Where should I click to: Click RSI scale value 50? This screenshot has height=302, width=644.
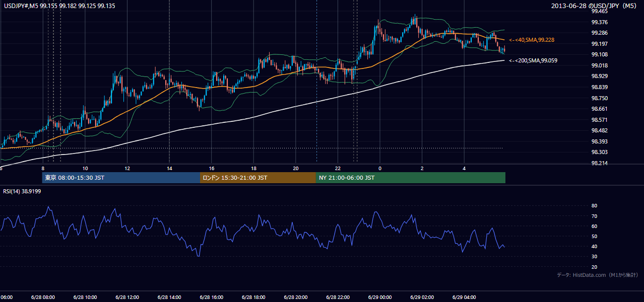tap(594, 236)
